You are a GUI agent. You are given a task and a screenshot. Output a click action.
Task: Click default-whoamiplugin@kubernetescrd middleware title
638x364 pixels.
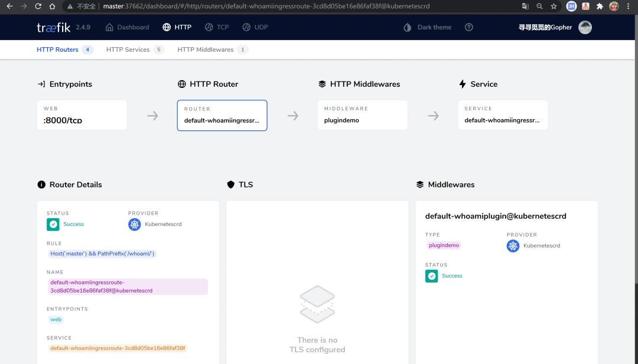point(496,216)
